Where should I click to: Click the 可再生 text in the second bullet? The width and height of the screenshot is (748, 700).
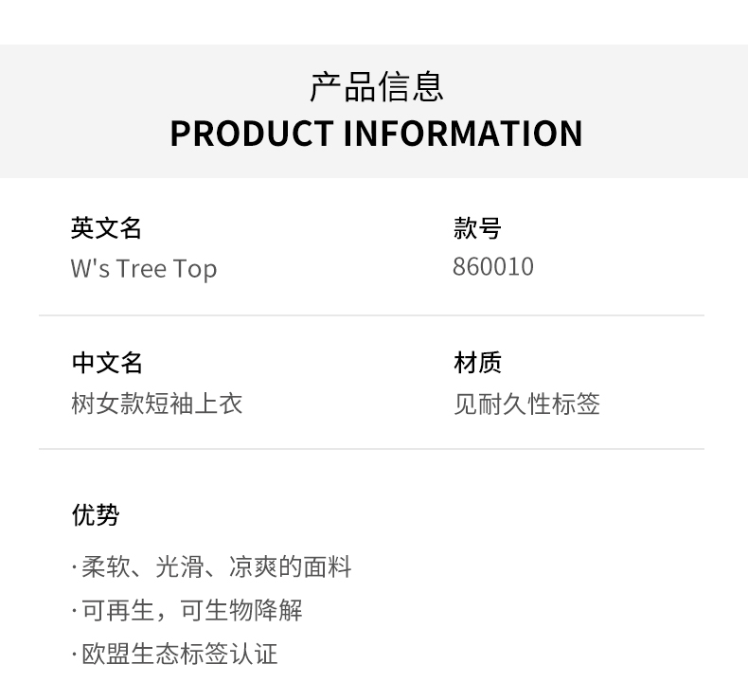coord(117,610)
